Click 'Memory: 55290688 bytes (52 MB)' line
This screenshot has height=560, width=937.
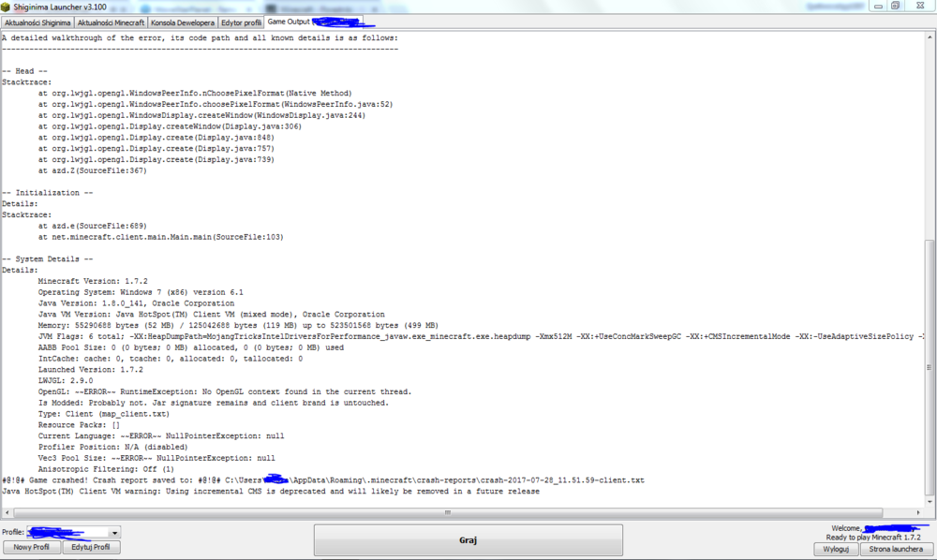[238, 325]
